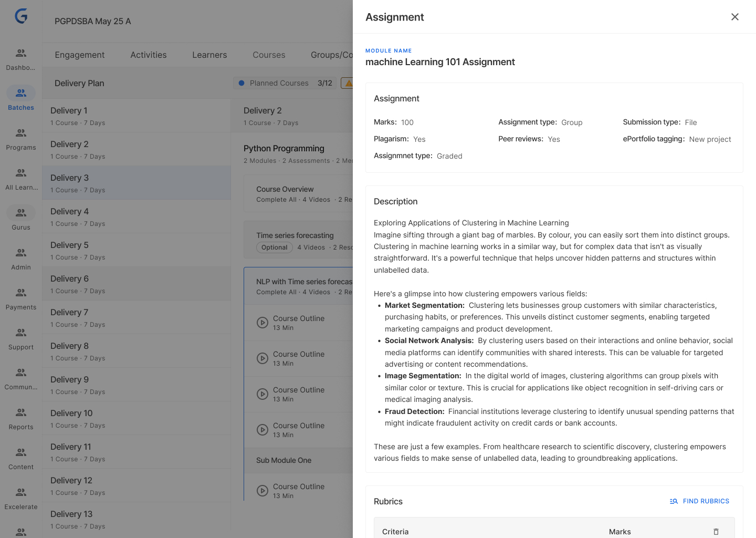Image resolution: width=756 pixels, height=538 pixels.
Task: Switch to Courses tab
Action: click(269, 55)
